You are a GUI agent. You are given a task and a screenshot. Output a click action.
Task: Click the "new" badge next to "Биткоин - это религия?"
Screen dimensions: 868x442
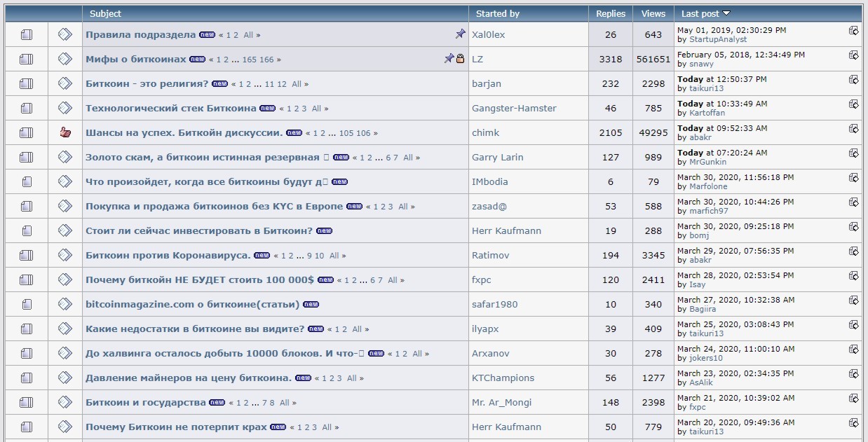tap(219, 84)
